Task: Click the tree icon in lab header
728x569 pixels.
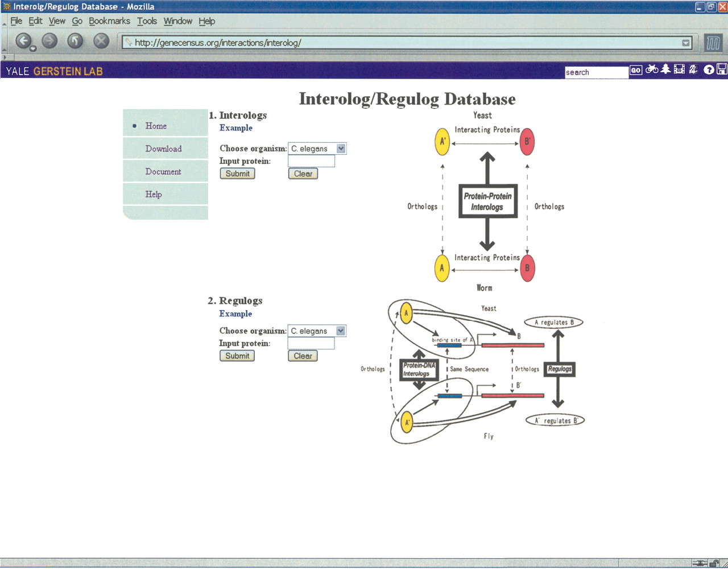Action: (665, 69)
